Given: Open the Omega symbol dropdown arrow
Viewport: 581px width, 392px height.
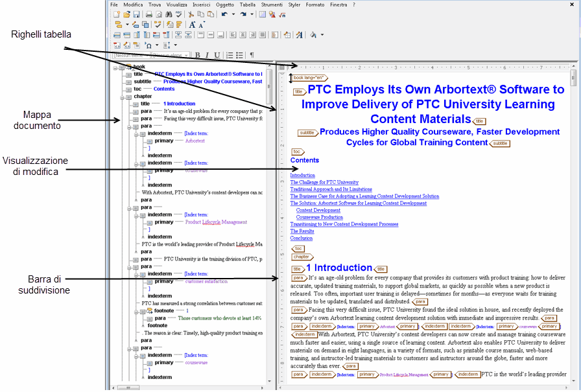Looking at the screenshot, I should click(157, 45).
